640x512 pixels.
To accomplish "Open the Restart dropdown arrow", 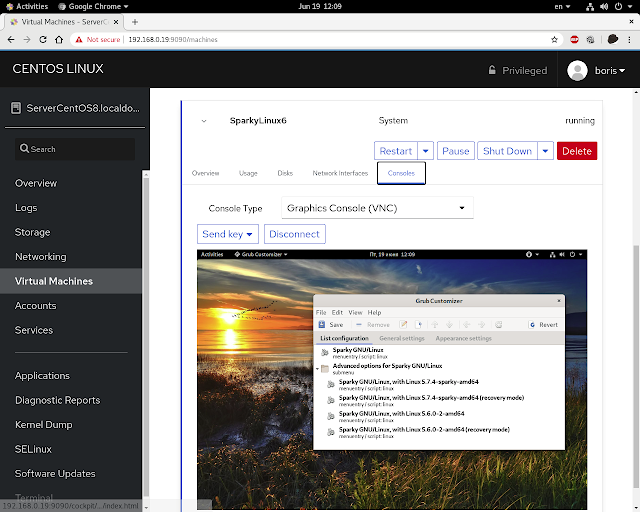I will pos(425,151).
